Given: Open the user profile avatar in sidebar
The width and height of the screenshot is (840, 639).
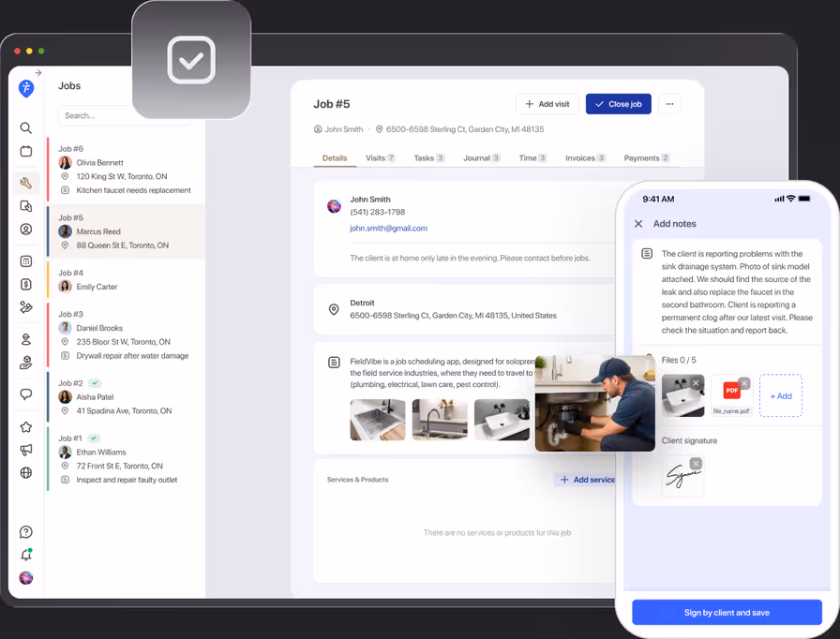Looking at the screenshot, I should click(x=25, y=578).
